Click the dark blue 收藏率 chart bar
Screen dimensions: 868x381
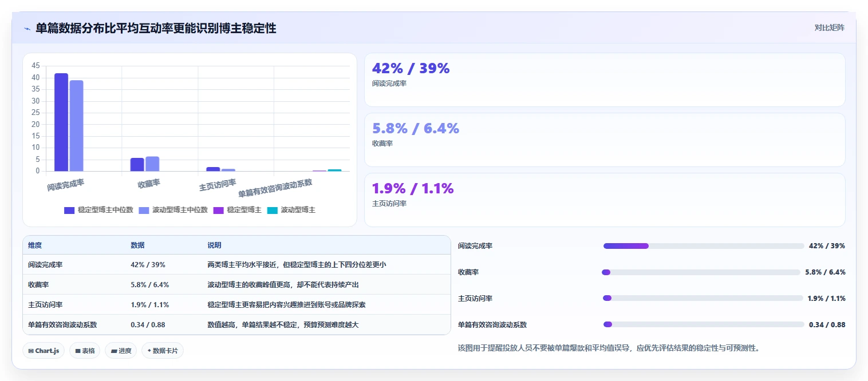[137, 164]
